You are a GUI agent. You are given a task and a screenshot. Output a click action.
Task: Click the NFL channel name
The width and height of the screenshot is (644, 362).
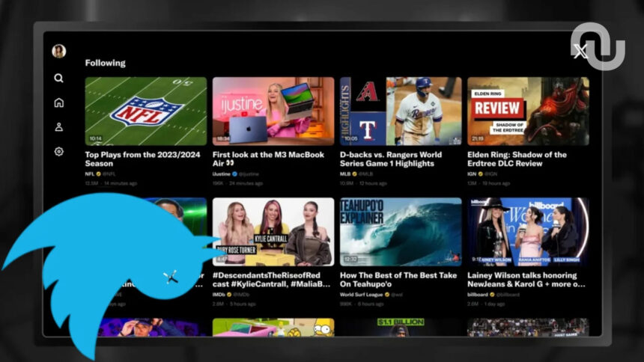pyautogui.click(x=90, y=174)
